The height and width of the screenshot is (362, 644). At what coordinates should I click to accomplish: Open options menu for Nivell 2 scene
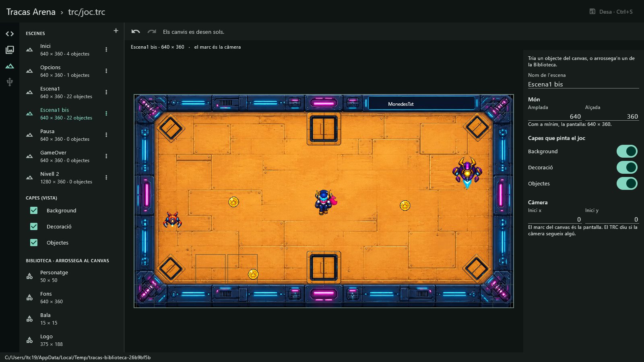106,177
